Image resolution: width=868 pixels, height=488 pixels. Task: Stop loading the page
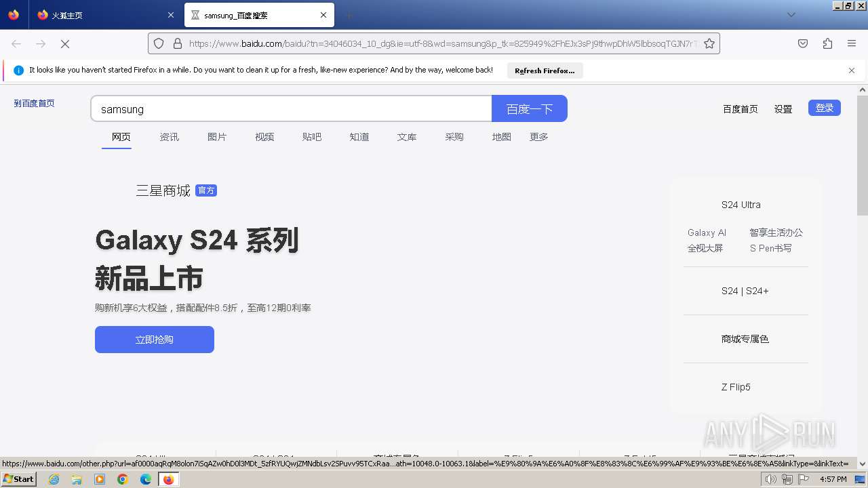click(65, 43)
